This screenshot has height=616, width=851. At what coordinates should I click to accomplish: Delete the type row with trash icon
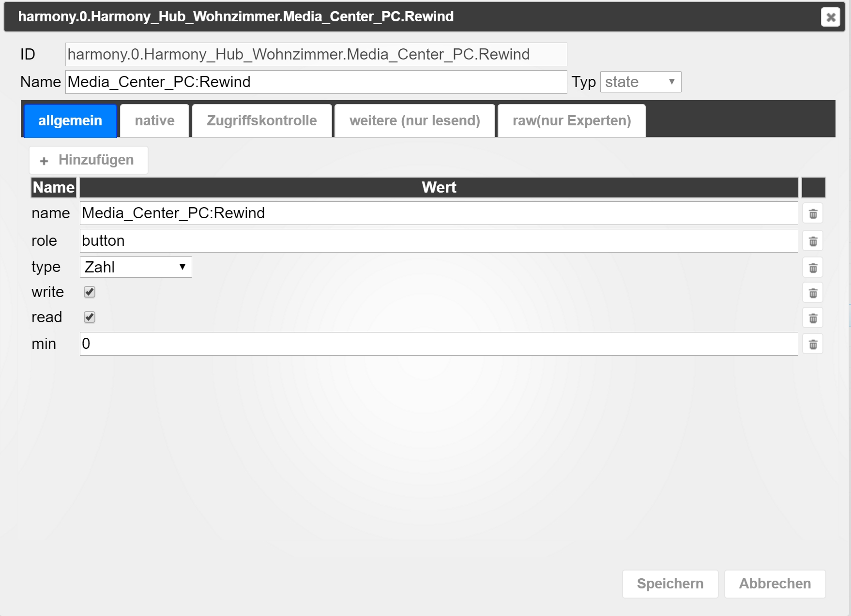[813, 268]
